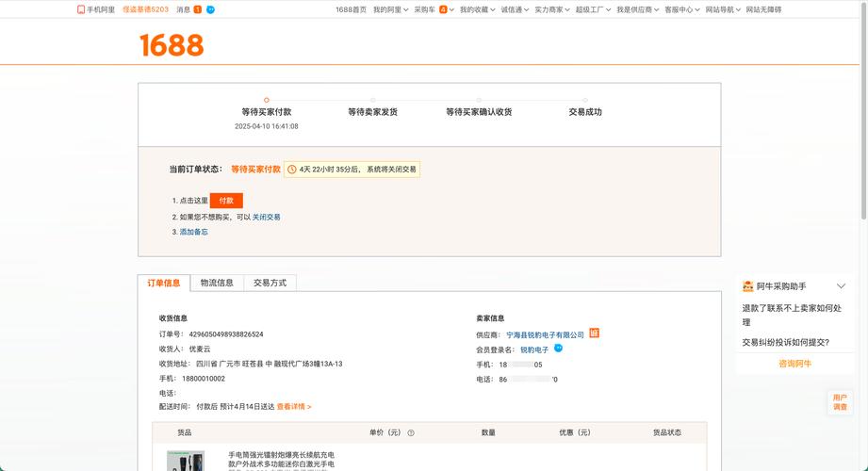The image size is (868, 471).
Task: Switch to the 交易方式 tab
Action: (x=270, y=283)
